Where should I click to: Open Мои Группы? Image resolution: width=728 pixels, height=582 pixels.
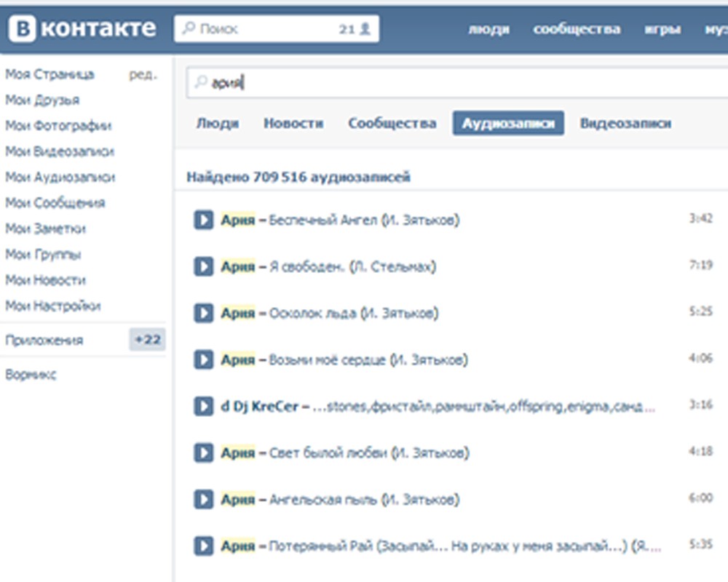coord(43,255)
